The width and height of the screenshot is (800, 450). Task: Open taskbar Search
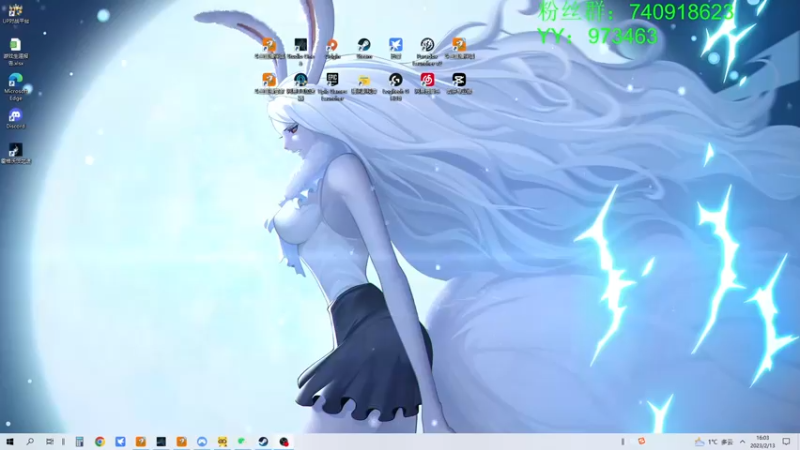tap(30, 442)
